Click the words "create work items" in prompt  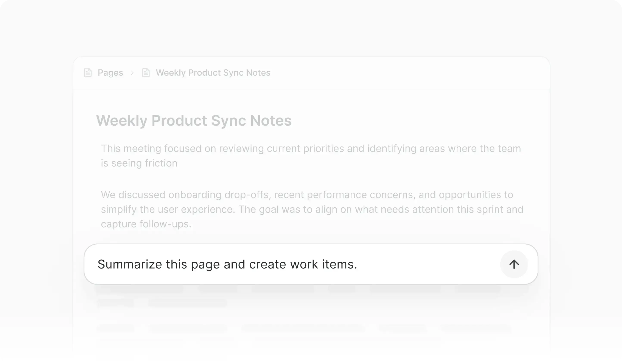[303, 264]
